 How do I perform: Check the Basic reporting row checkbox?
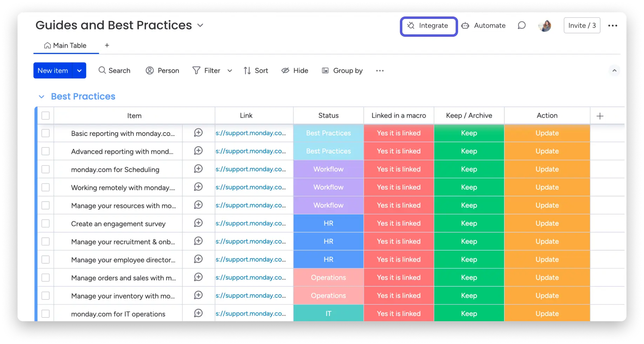[x=46, y=133]
